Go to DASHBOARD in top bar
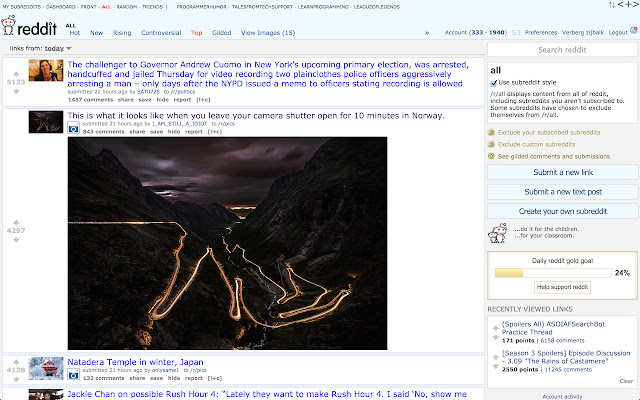 60,7
